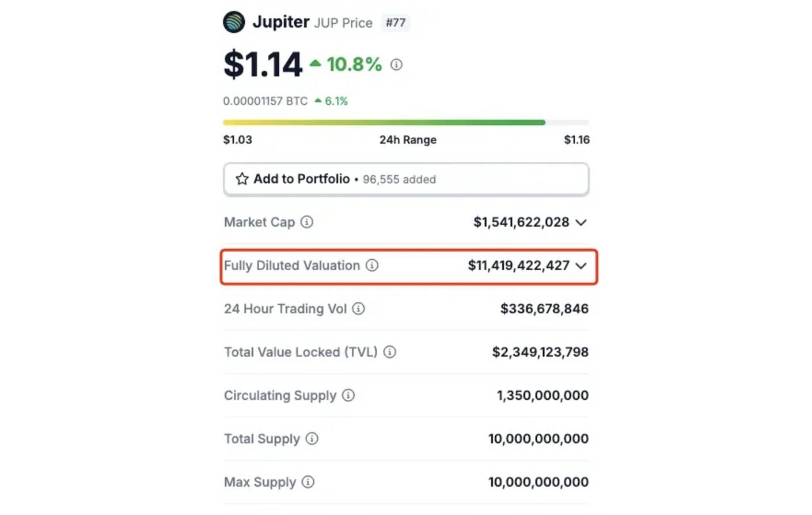
Task: Click the $1.14 price value
Action: 263,64
